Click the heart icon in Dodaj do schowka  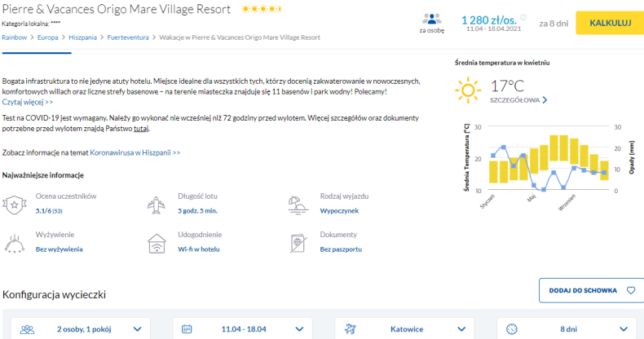pyautogui.click(x=631, y=291)
